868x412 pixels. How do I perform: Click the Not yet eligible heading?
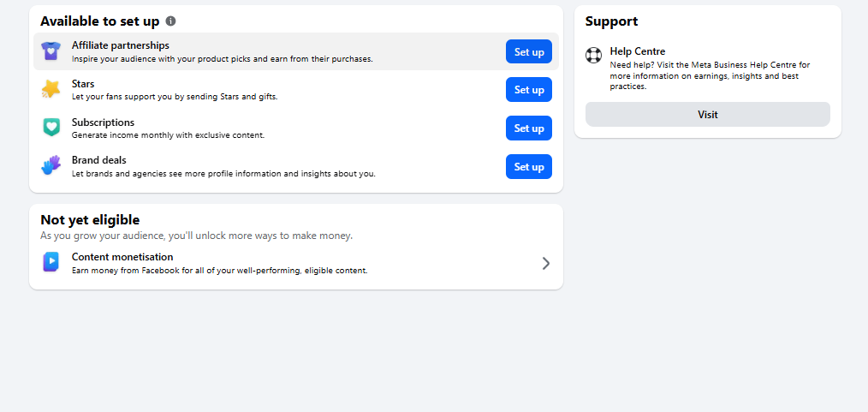(90, 220)
